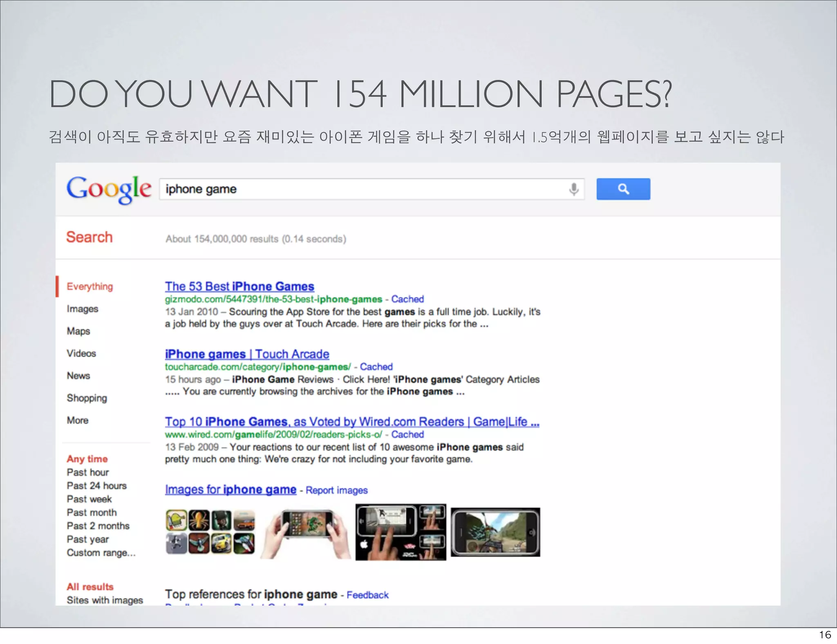
Task: Click the Report images link
Action: tap(337, 490)
